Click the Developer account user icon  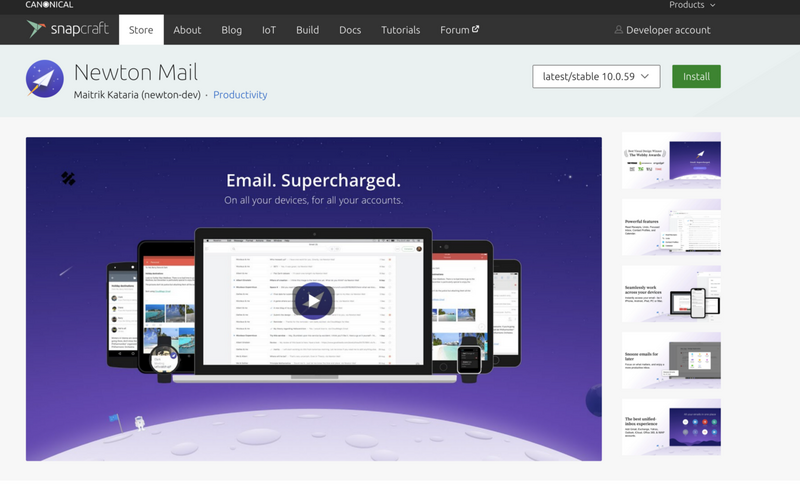click(618, 30)
